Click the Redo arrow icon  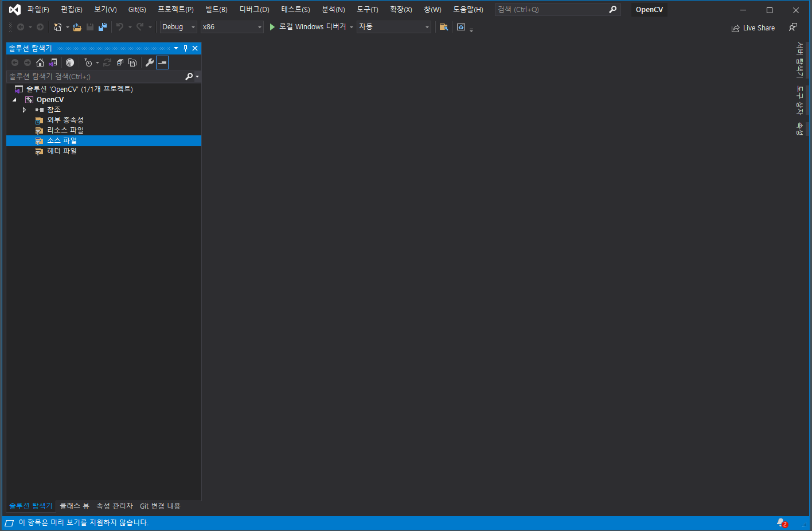coord(140,27)
